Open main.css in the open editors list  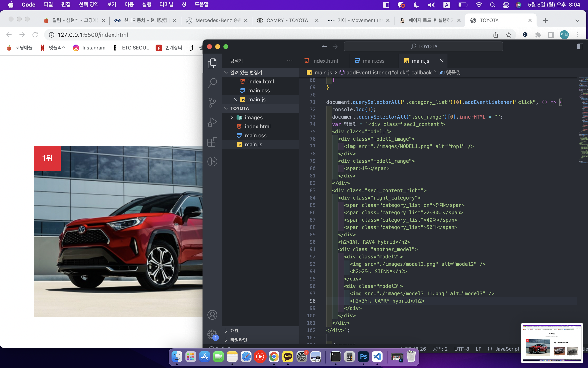coord(261,91)
